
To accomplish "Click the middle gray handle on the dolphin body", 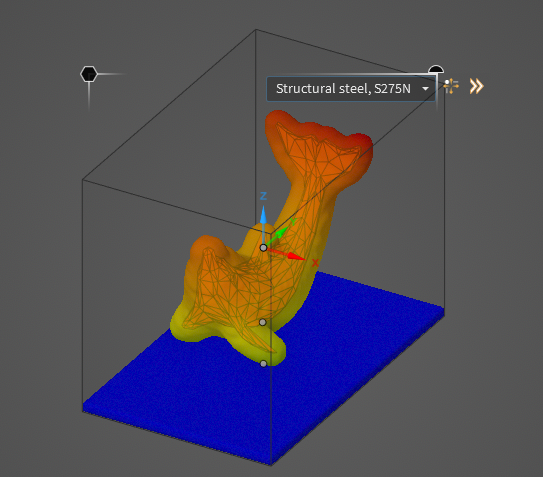I will tap(262, 323).
